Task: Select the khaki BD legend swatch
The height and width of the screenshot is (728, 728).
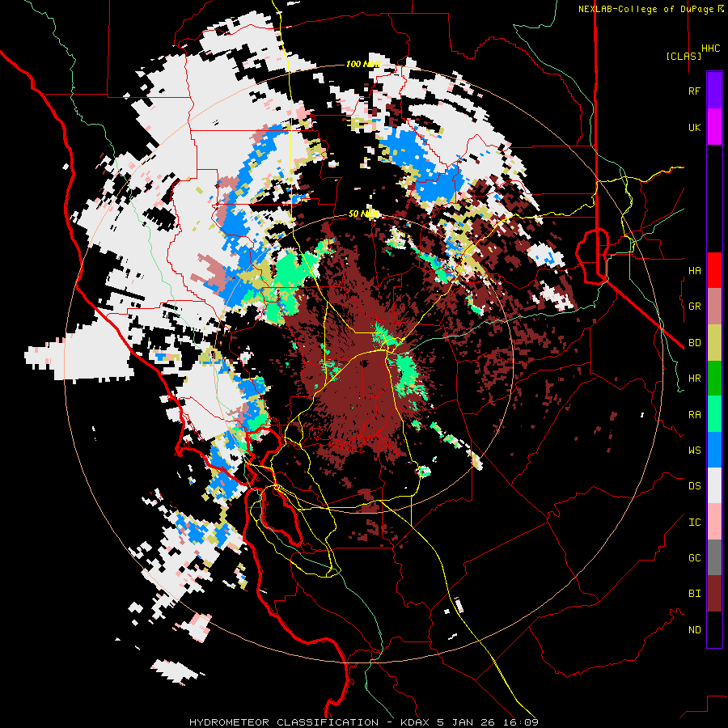Action: pyautogui.click(x=714, y=343)
